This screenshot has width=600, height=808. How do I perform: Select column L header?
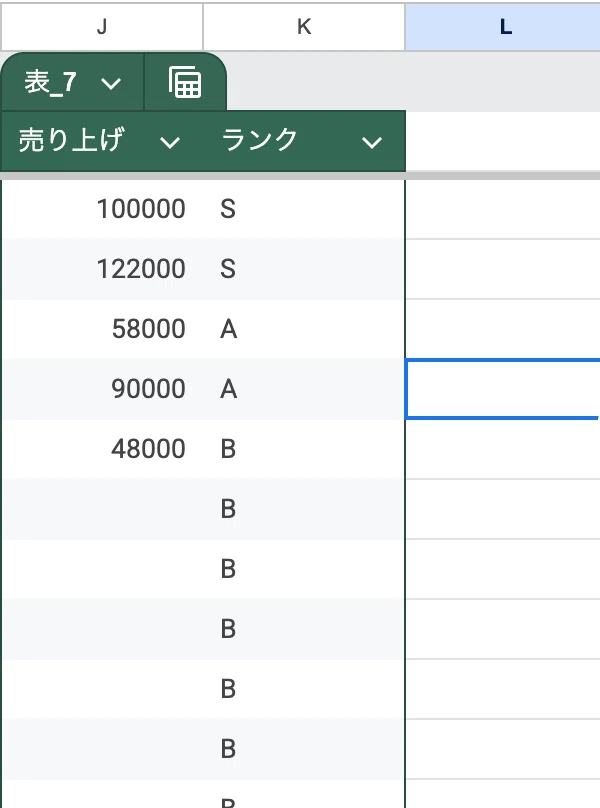coord(503,26)
